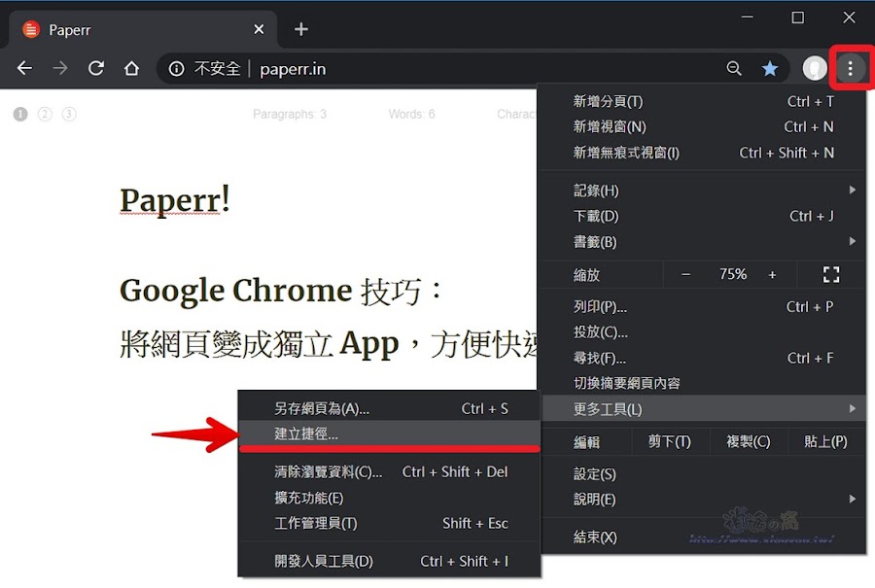Viewport: 875px width, 588px height.
Task: Open 設定(S) settings
Action: tap(703, 474)
